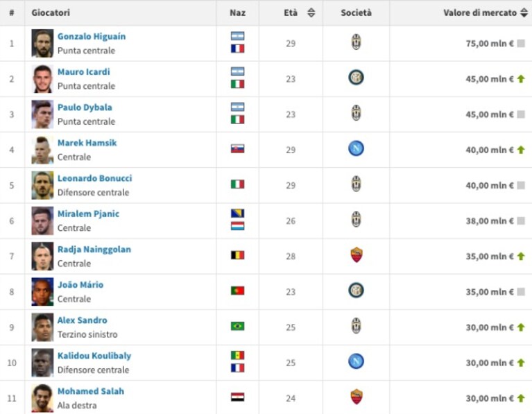Click the Inter crest in Mauro Icardi's row
This screenshot has width=532, height=414.
(x=356, y=78)
